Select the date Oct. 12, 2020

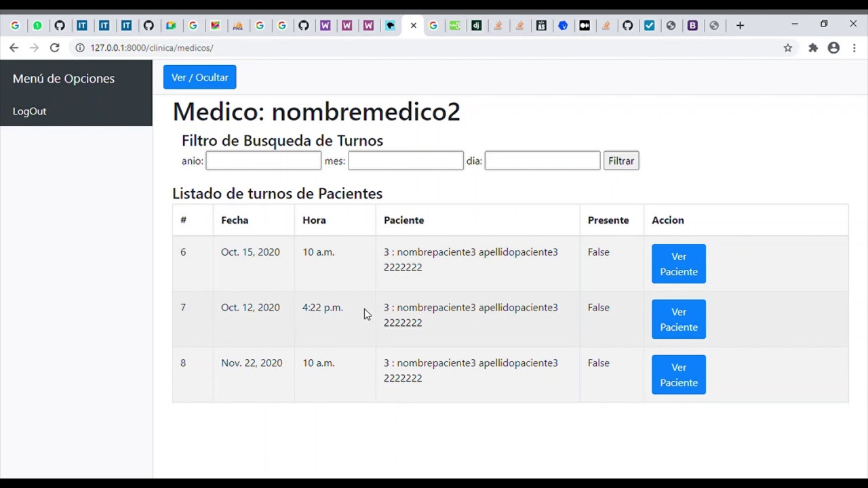click(250, 308)
